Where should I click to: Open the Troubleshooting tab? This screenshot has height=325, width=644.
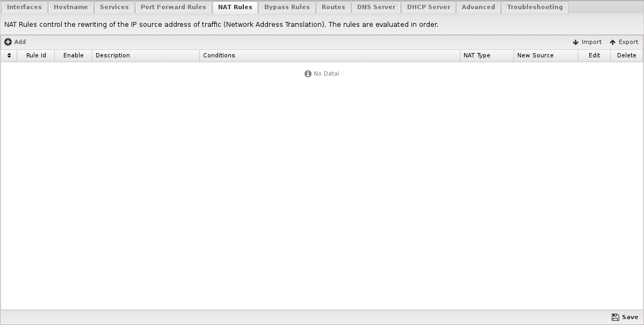point(535,7)
